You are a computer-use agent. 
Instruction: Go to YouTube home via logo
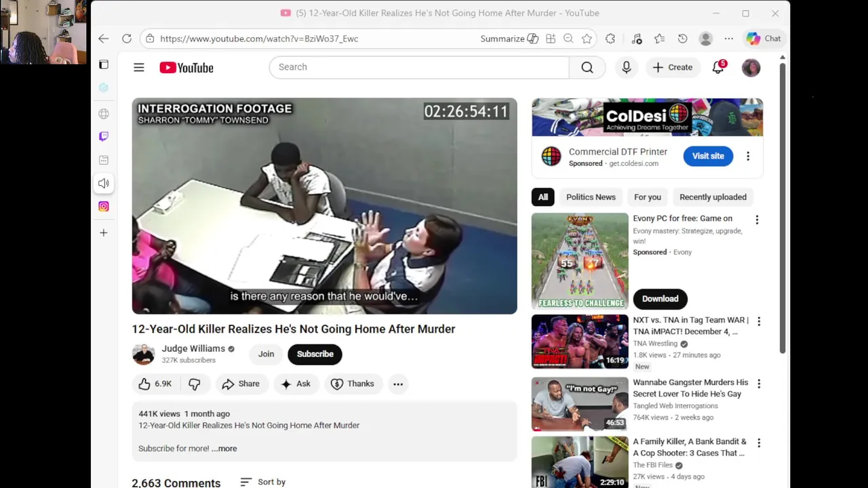[x=186, y=67]
